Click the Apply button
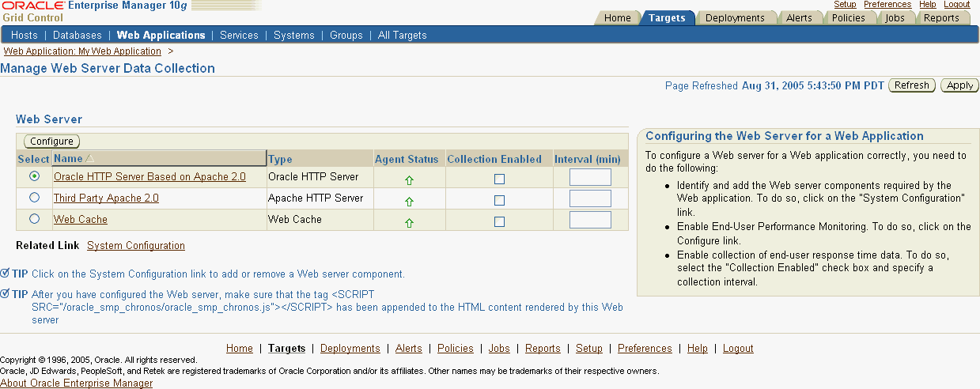 coord(959,85)
